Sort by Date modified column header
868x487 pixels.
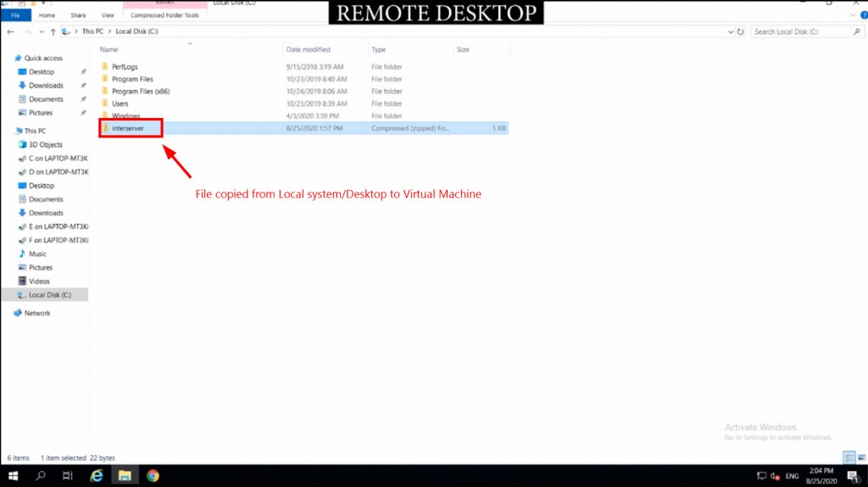pyautogui.click(x=308, y=50)
